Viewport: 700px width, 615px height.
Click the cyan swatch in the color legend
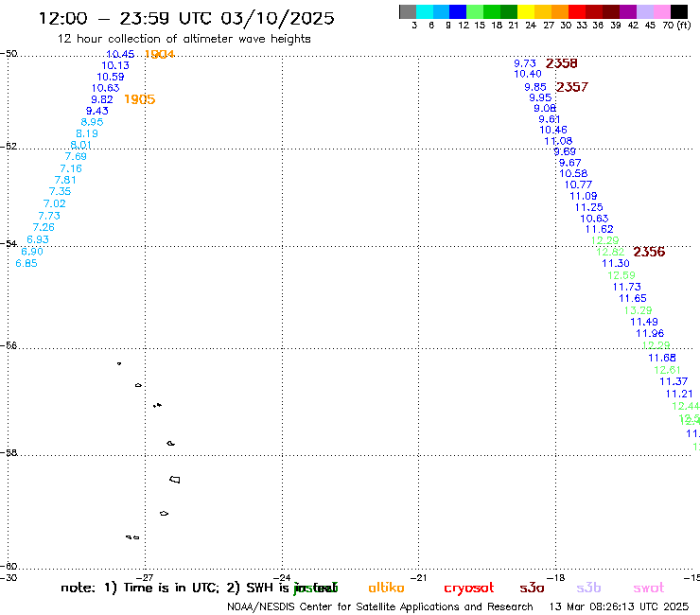425,11
